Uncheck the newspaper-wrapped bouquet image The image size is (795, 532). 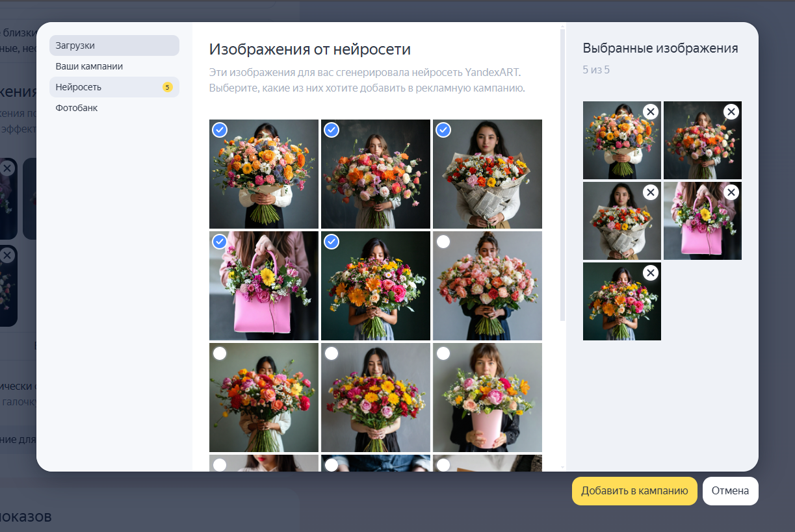(443, 130)
